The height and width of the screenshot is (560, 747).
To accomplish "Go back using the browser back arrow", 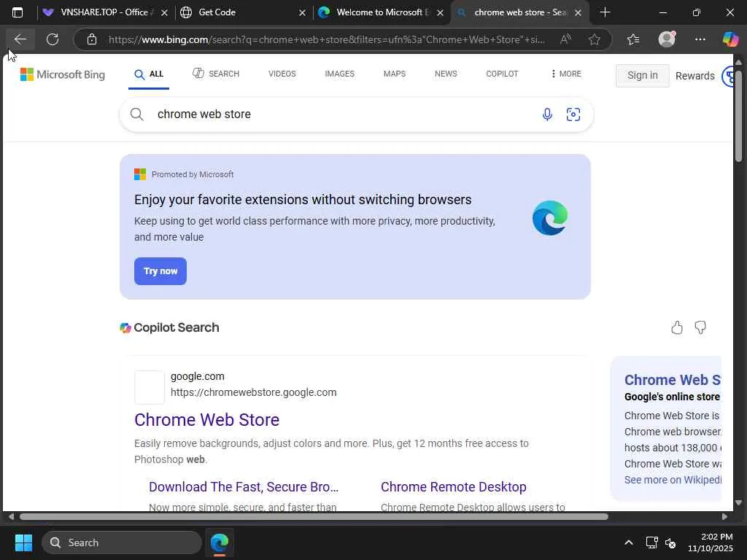I will pyautogui.click(x=20, y=39).
